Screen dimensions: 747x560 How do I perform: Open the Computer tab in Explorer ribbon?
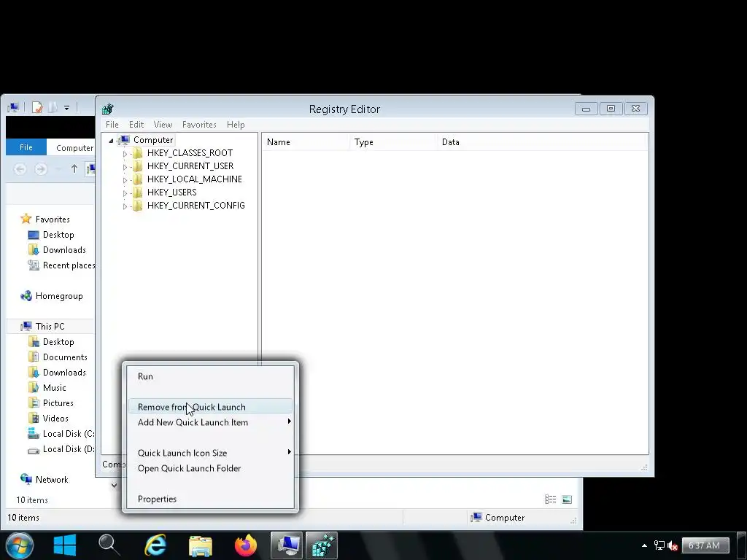click(x=74, y=148)
